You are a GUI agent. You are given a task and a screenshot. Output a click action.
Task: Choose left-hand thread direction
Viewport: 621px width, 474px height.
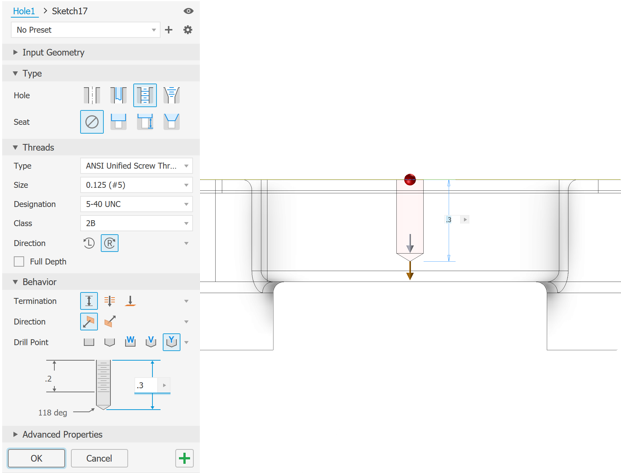(89, 243)
